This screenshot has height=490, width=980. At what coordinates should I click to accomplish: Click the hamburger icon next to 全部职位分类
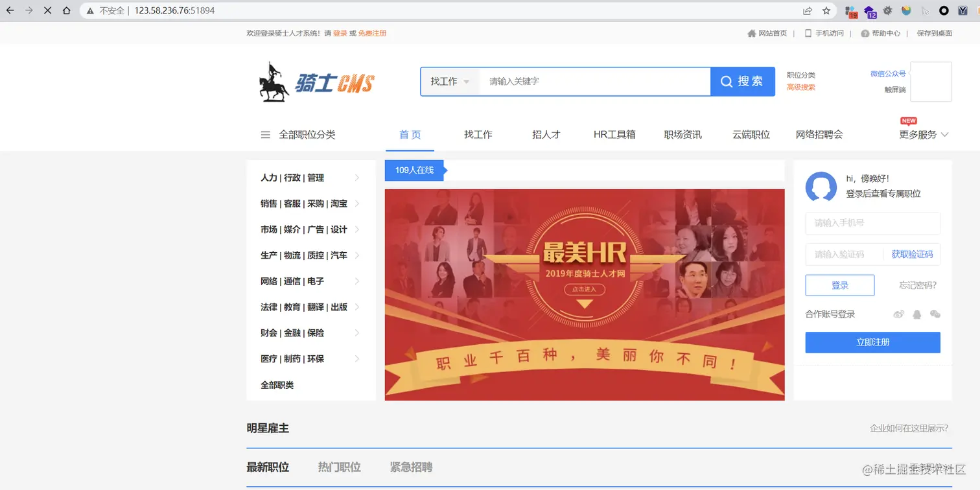click(265, 134)
